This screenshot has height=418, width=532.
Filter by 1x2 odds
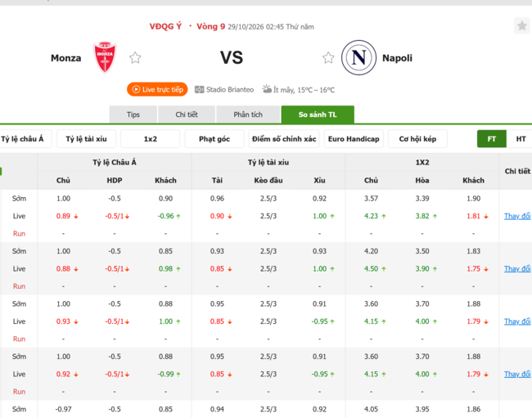click(x=151, y=139)
